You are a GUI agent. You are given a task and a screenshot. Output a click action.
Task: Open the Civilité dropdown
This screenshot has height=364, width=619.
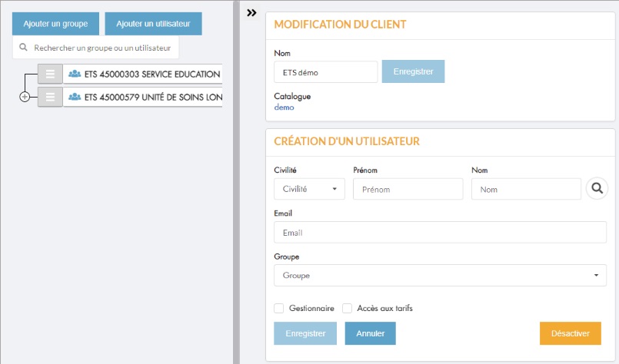coord(309,189)
